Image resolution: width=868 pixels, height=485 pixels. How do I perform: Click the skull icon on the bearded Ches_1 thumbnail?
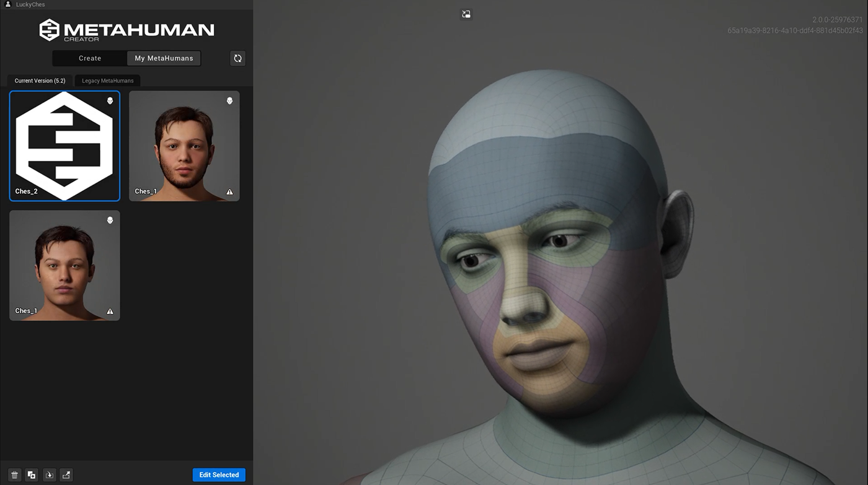[x=229, y=100]
